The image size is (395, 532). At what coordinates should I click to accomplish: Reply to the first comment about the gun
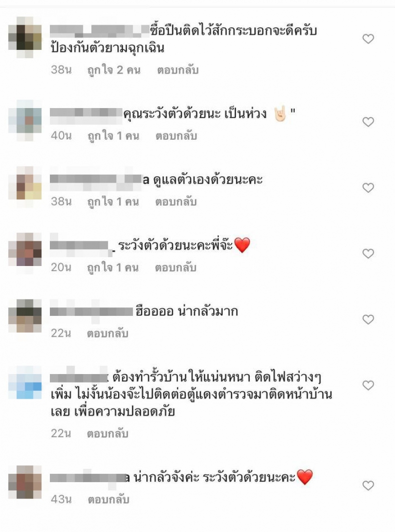tap(177, 70)
